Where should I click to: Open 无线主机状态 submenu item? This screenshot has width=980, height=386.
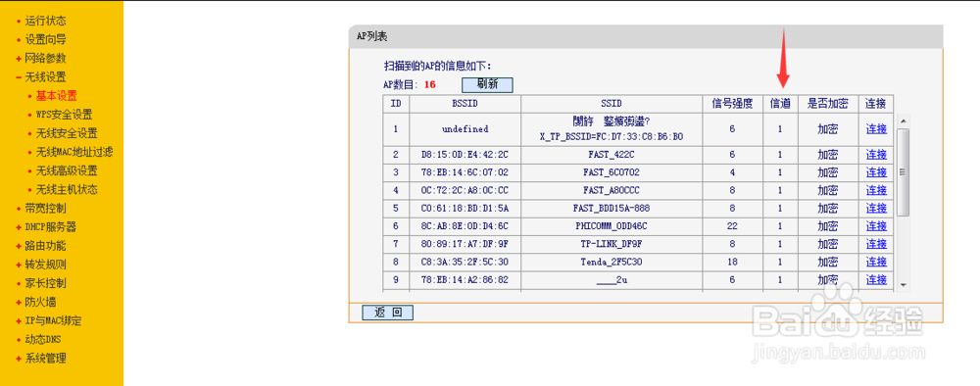tap(67, 190)
